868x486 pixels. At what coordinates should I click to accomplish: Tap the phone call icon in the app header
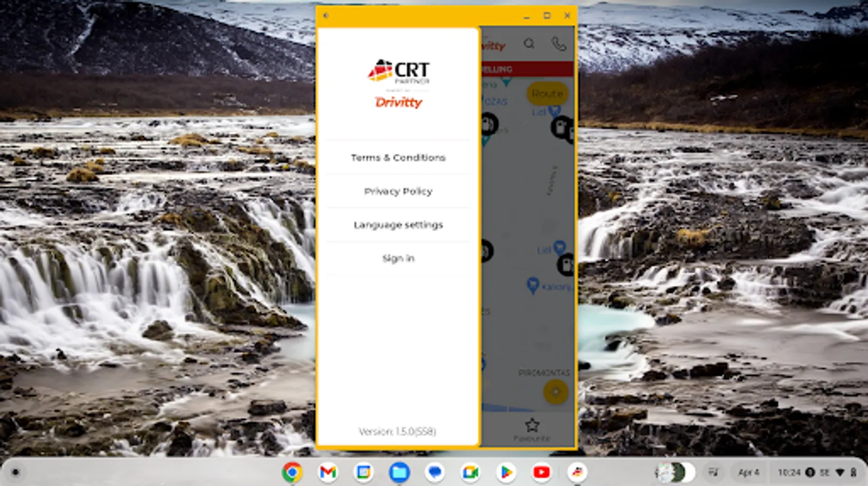(559, 44)
